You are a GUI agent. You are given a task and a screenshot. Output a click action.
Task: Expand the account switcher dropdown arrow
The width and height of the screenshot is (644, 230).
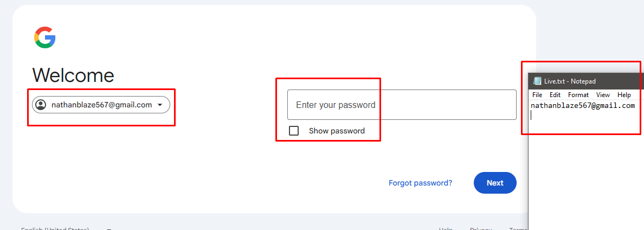[x=160, y=105]
